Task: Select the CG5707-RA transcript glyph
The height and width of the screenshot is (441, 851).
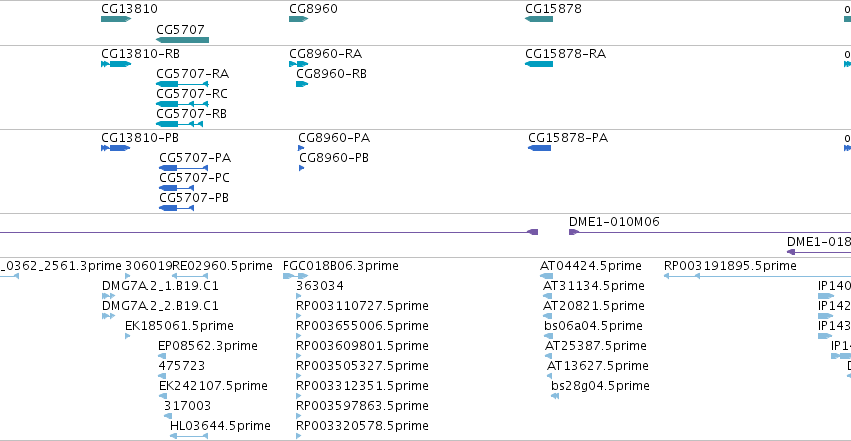Action: point(182,84)
